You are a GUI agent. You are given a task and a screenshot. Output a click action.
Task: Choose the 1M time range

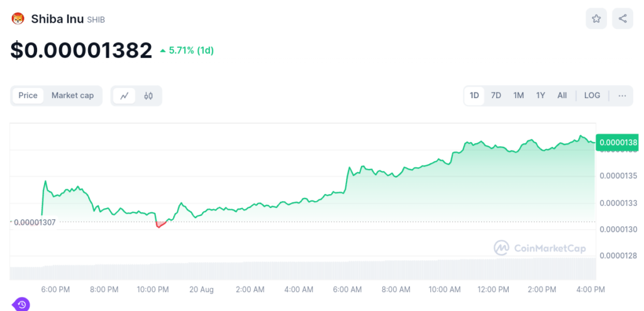518,95
